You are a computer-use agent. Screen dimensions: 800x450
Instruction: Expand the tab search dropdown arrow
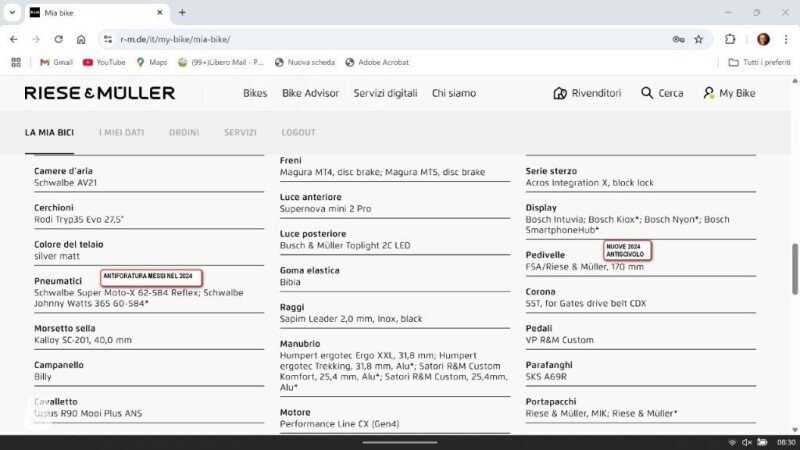[x=12, y=13]
